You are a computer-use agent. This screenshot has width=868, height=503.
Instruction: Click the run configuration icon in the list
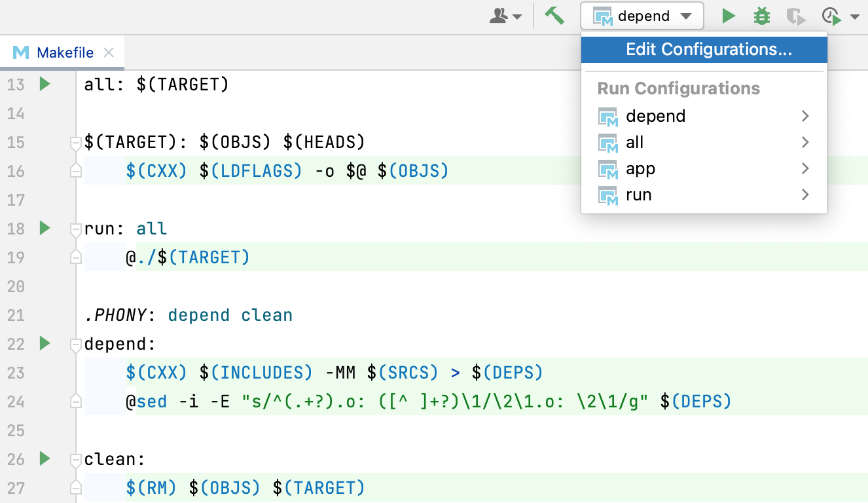point(607,195)
